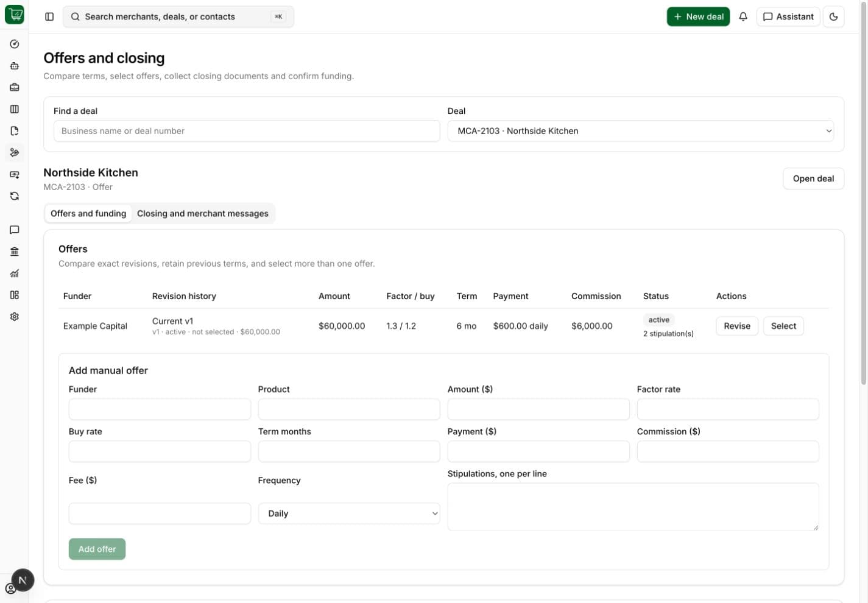
Task: Click the Funder input in manual offer
Action: click(x=160, y=409)
